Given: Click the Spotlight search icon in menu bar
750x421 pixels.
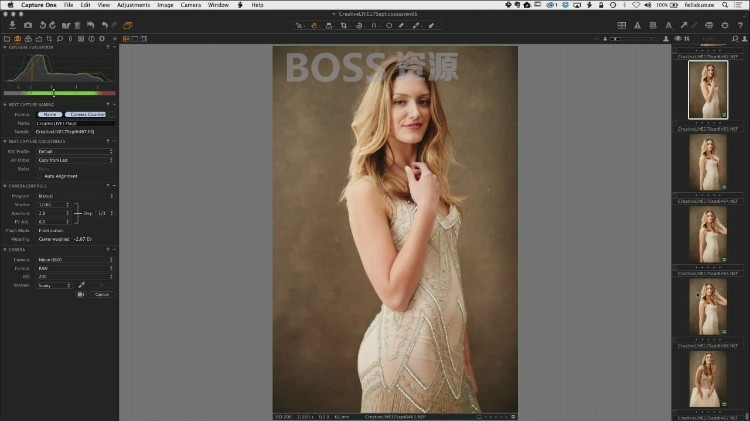Looking at the screenshot, I should 725,5.
